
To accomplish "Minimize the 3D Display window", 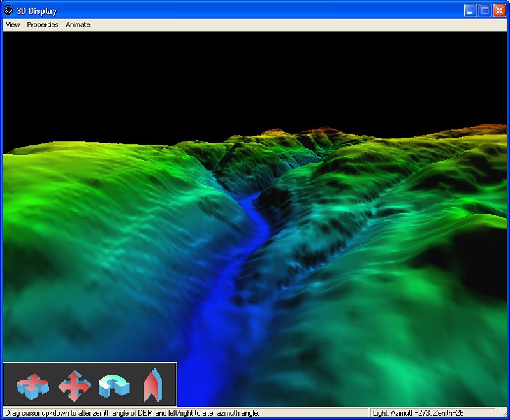I will [470, 10].
